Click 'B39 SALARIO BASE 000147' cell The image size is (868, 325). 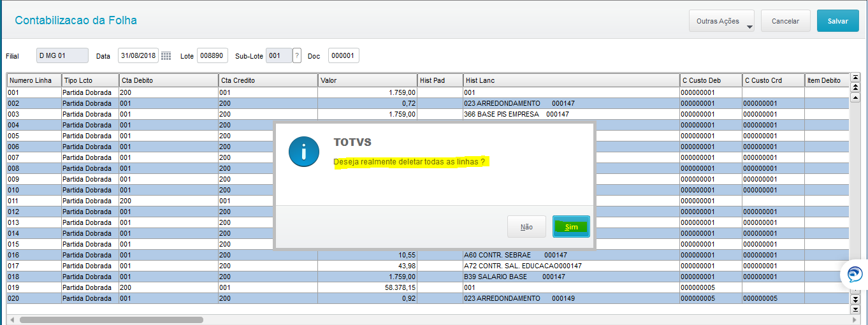click(571, 277)
